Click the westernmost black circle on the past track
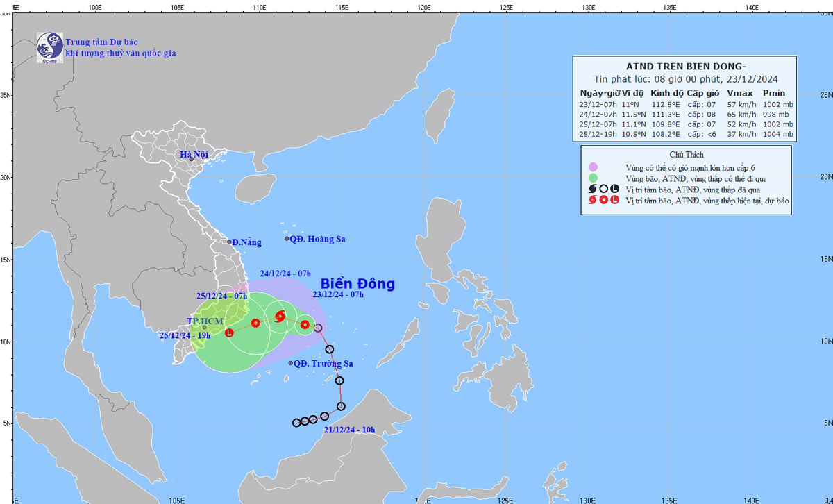This screenshot has height=504, width=833. click(x=297, y=423)
